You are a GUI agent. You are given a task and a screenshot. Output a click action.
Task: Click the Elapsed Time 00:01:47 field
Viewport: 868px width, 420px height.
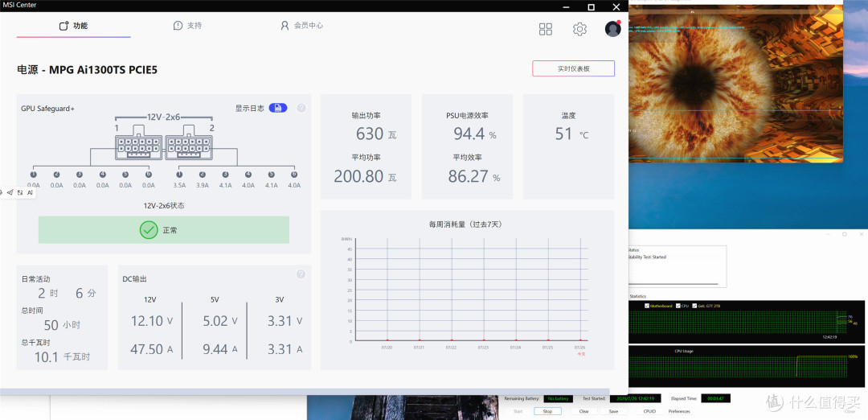[716, 398]
